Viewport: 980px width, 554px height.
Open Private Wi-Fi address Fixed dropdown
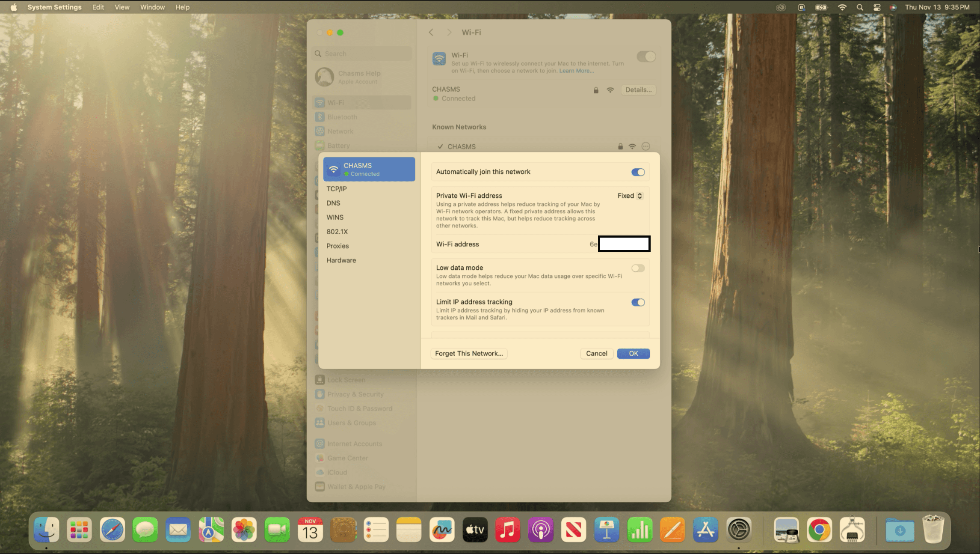tap(630, 196)
